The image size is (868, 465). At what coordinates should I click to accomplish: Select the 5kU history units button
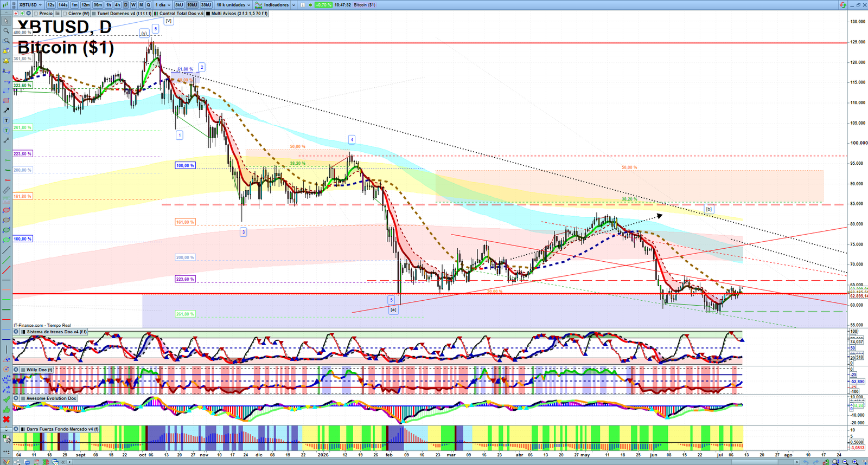pyautogui.click(x=179, y=5)
